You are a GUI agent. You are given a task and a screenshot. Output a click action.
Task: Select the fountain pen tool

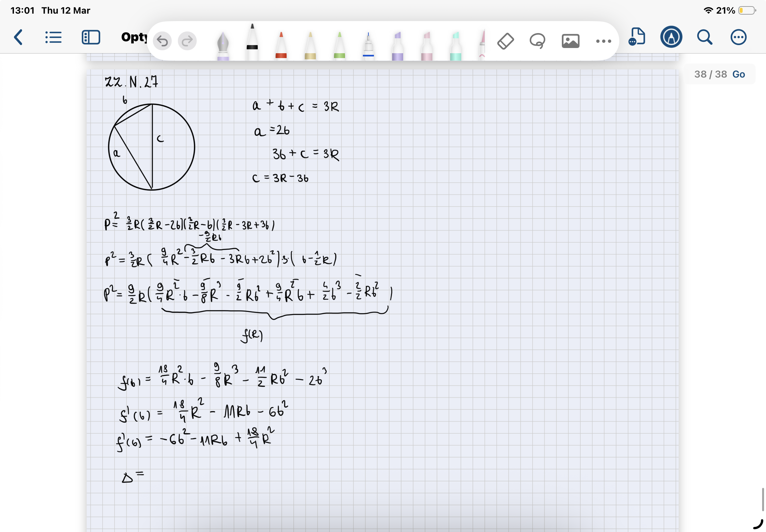pyautogui.click(x=223, y=45)
